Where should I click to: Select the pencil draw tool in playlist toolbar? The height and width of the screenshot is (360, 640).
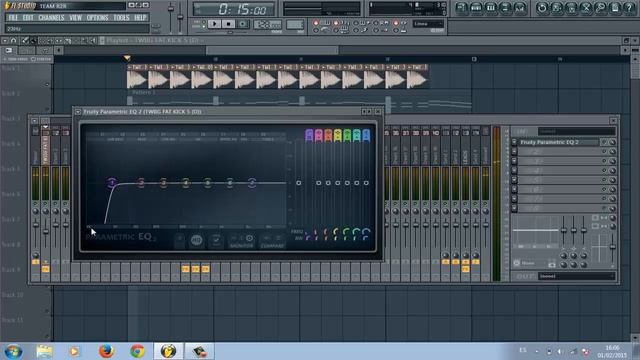click(25, 40)
